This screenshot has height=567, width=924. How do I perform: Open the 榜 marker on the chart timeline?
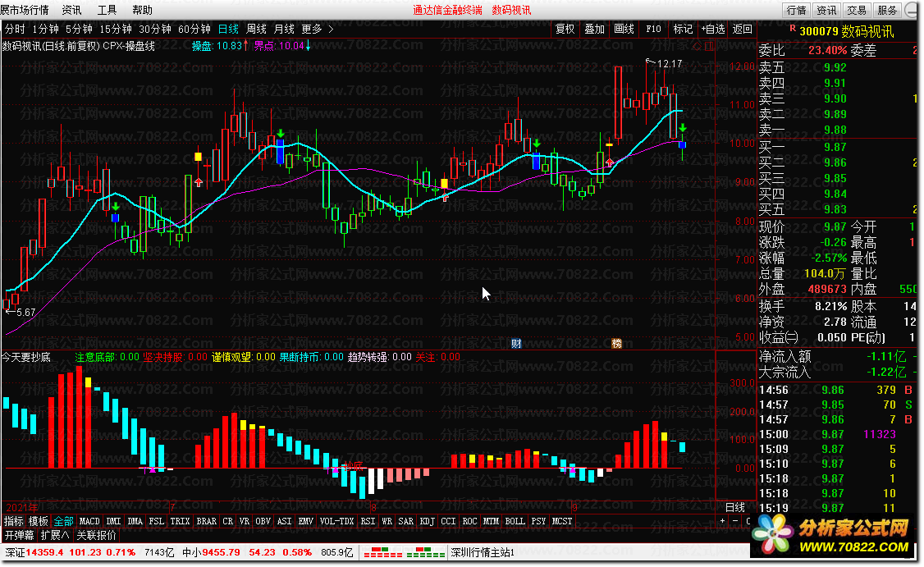tap(617, 344)
